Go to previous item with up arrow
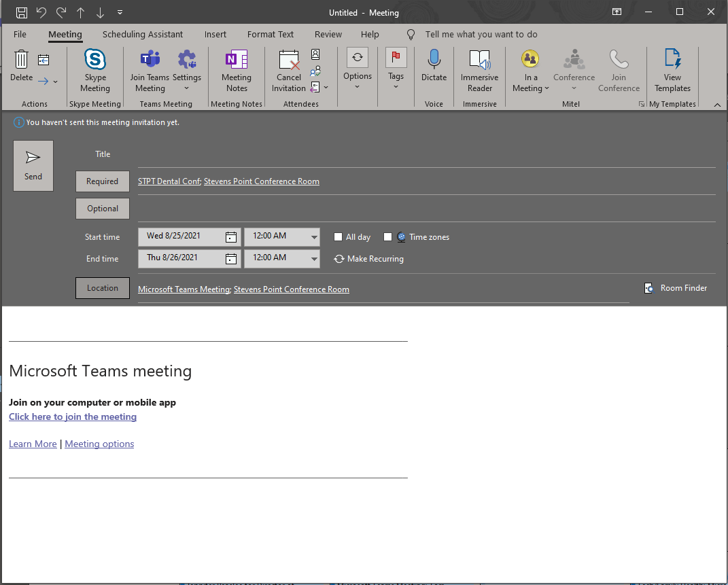 click(81, 12)
